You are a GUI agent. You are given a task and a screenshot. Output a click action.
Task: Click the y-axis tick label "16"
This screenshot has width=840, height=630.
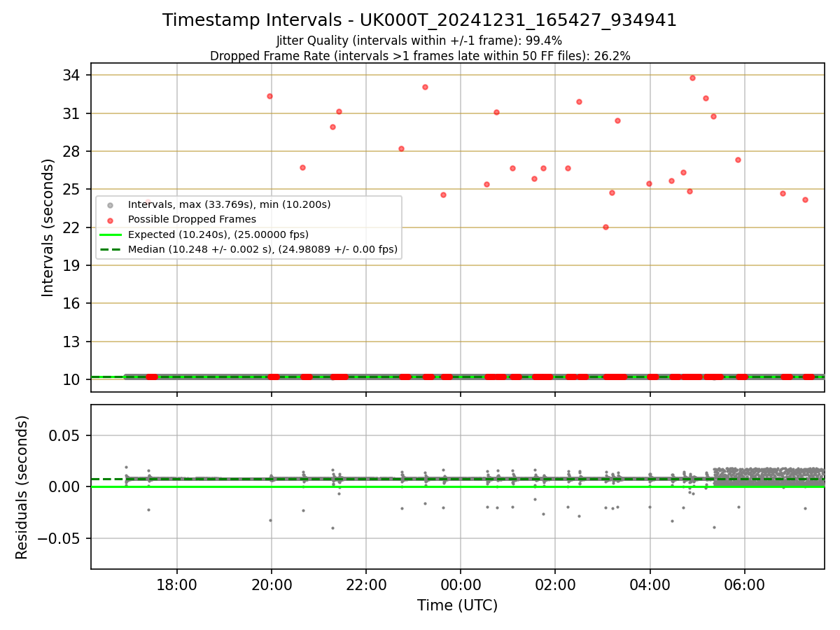[73, 303]
